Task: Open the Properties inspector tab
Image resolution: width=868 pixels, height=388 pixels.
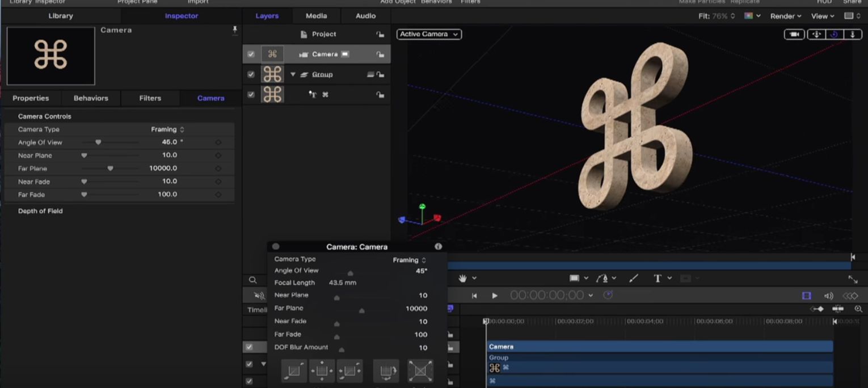Action: pyautogui.click(x=31, y=98)
